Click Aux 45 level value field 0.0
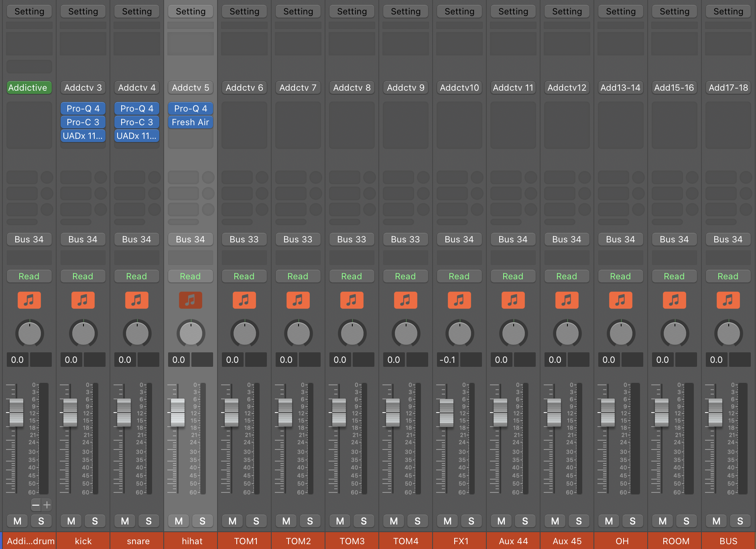756x549 pixels. [x=555, y=360]
